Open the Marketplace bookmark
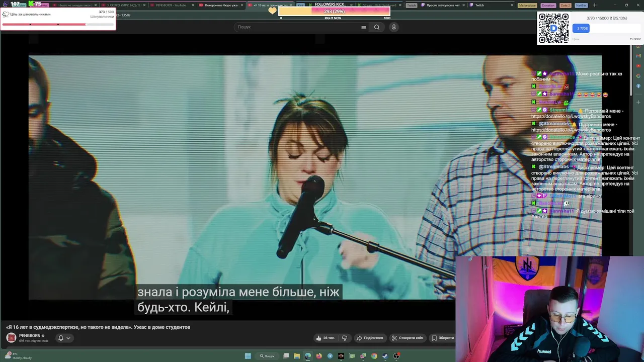Viewport: 644px width, 362px height. [x=527, y=5]
